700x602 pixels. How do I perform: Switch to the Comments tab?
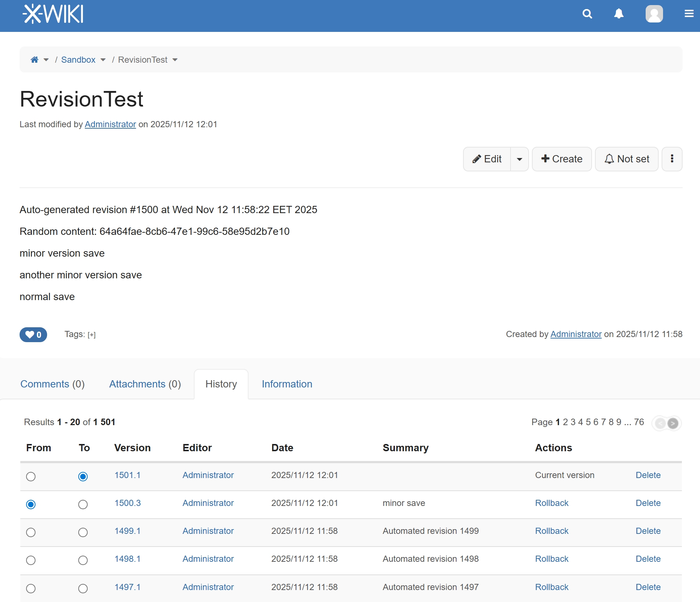(x=52, y=384)
